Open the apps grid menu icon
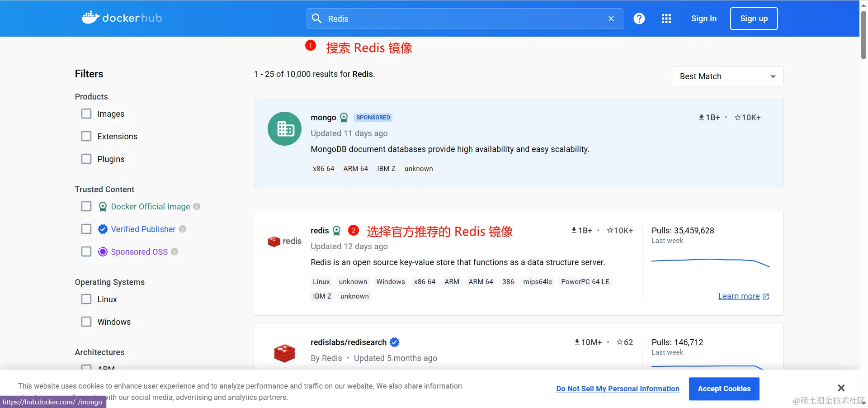This screenshot has width=868, height=408. [666, 19]
